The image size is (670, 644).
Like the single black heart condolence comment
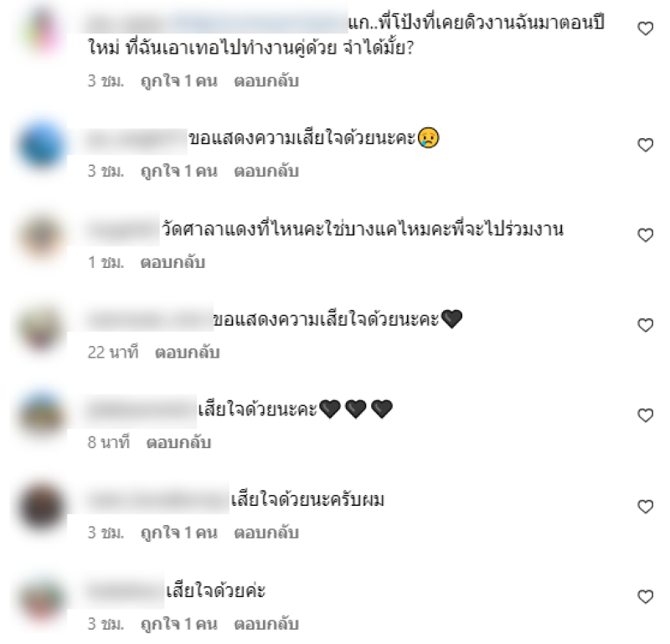[645, 325]
